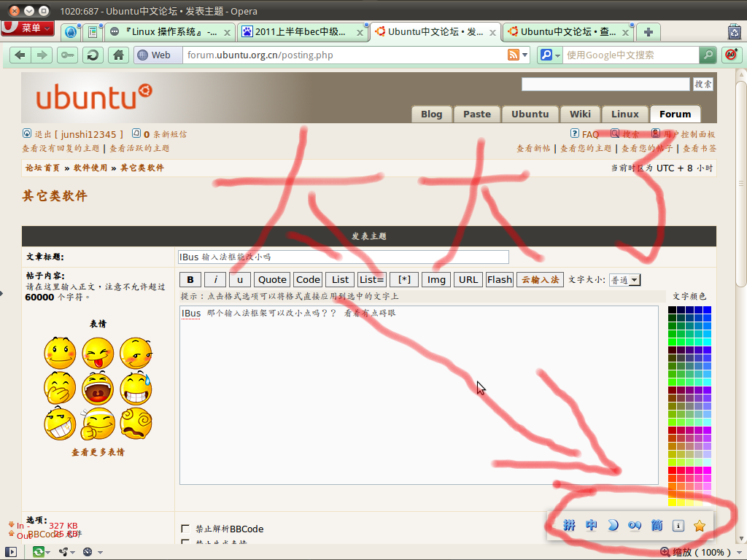Insert the thumbs-up emoticon
This screenshot has height=560, width=747.
[x=98, y=424]
